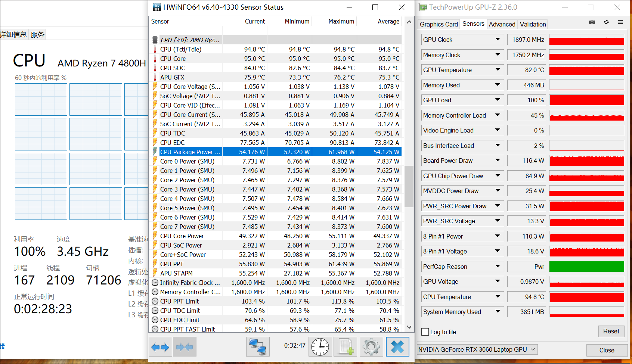Open the NVIDIA GeForce RTX 3060 GPU selector
Viewport: 632px width, 364px height.
(477, 349)
